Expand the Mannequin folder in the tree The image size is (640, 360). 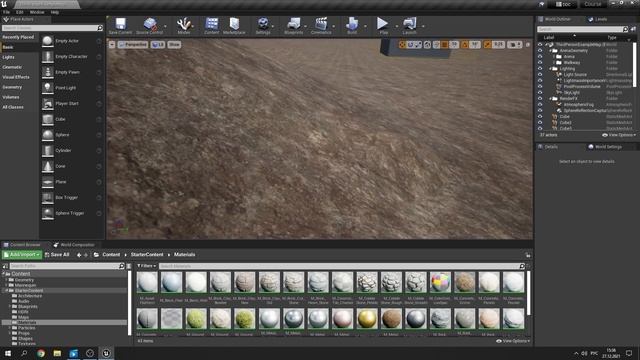tap(7, 285)
